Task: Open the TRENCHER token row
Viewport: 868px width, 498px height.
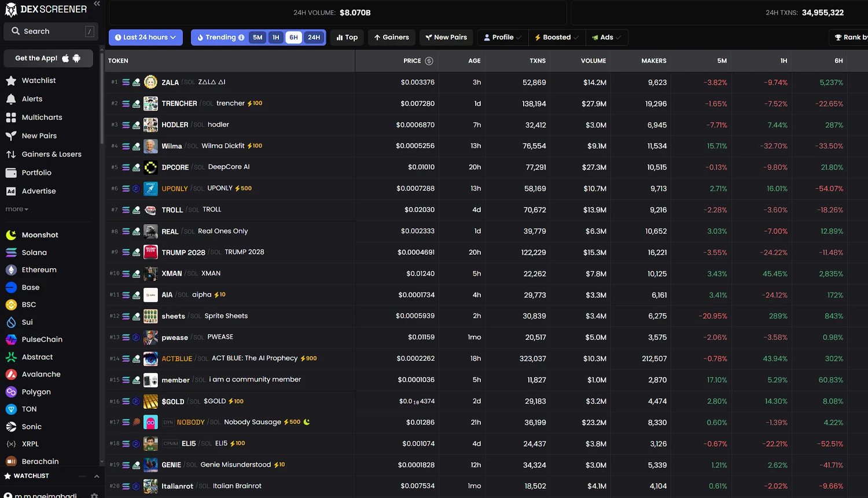Action: click(486, 104)
